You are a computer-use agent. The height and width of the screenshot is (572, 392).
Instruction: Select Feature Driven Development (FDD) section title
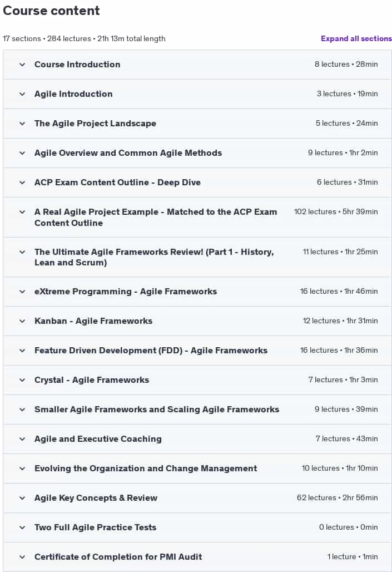[x=151, y=351]
